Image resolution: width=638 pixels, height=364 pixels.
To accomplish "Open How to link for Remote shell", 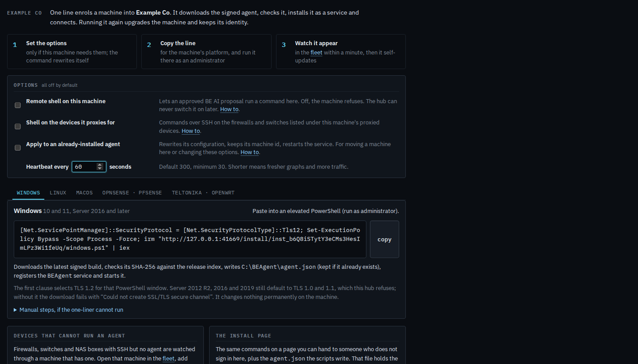I will click(x=229, y=109).
